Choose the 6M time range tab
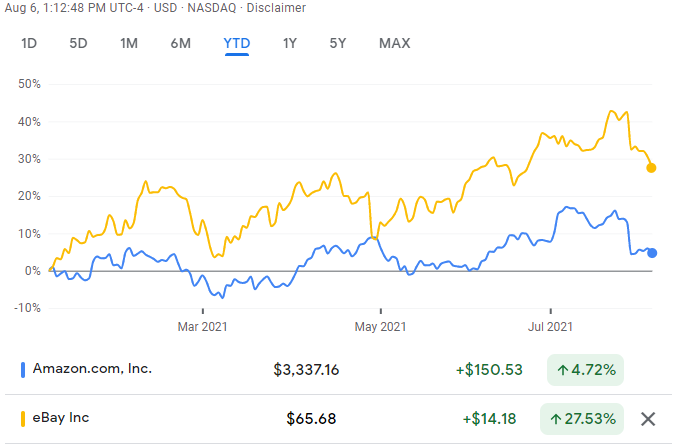 (181, 43)
